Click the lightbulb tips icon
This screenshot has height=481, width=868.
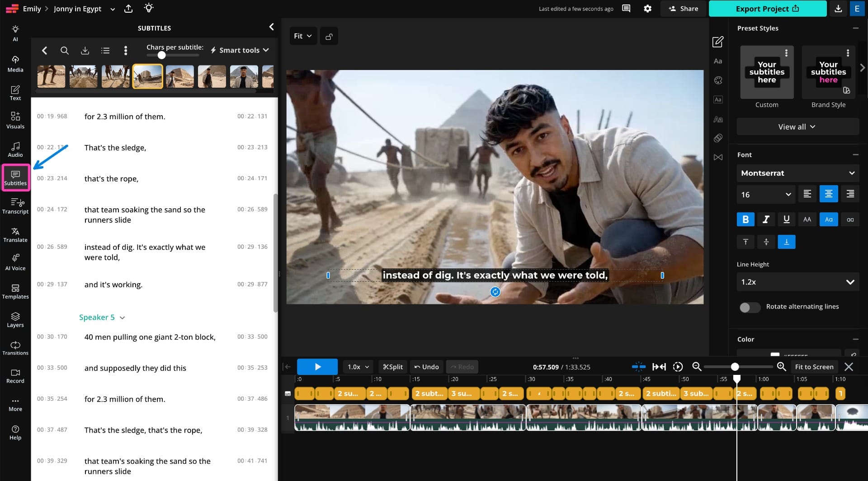(148, 8)
